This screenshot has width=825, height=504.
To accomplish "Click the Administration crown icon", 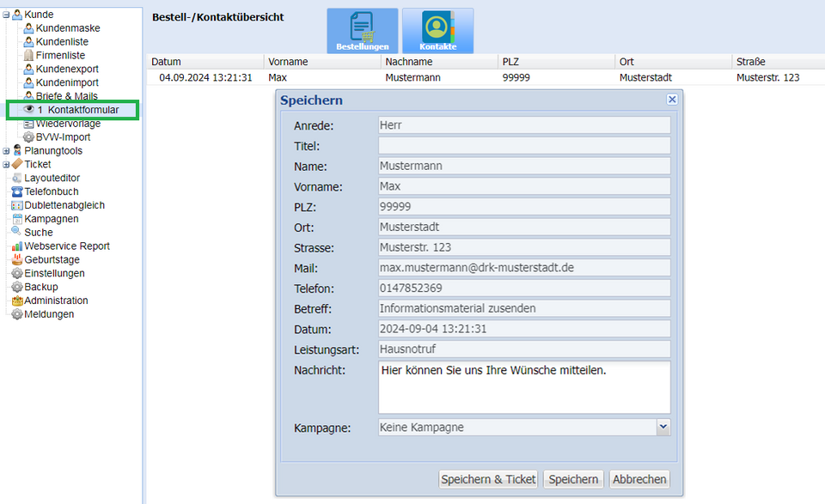I will coord(17,301).
